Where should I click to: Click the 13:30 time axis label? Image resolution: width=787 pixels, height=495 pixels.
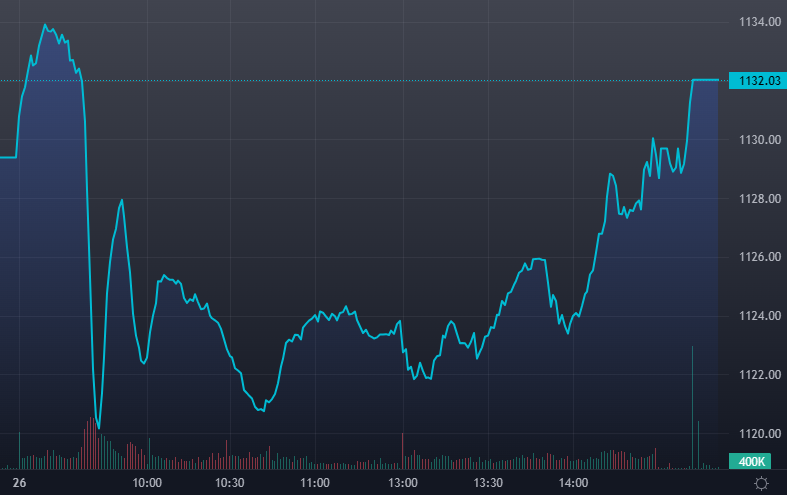488,483
